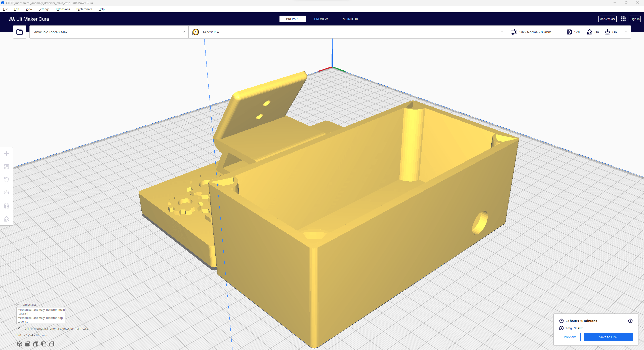Select the Mirror tool in left toolbar
Screen dimensions: 644x350
[7, 193]
